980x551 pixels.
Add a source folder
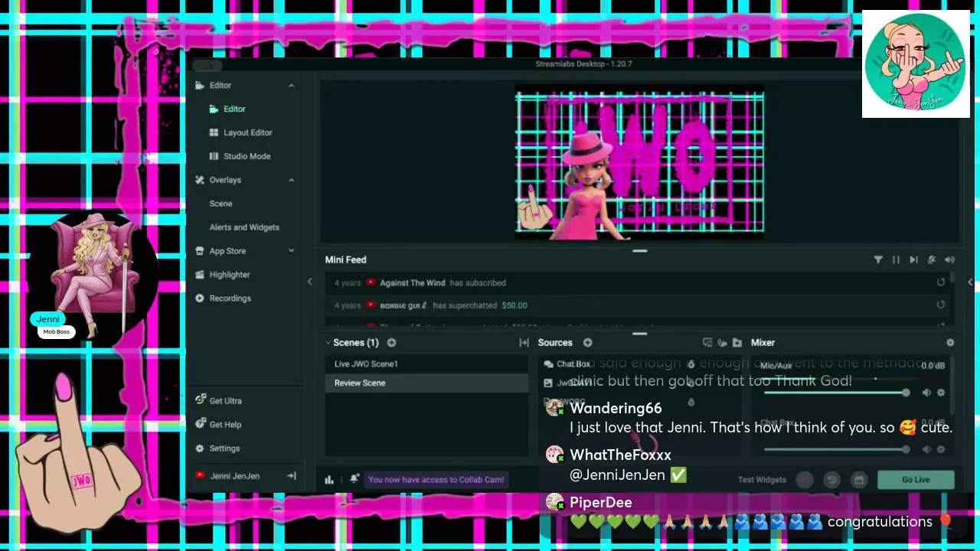(737, 343)
